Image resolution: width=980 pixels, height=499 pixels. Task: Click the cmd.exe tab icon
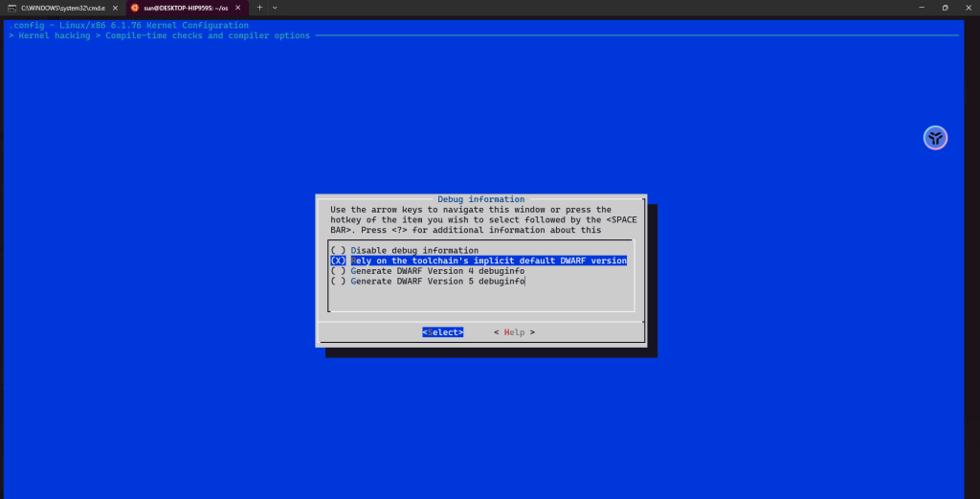pos(12,8)
